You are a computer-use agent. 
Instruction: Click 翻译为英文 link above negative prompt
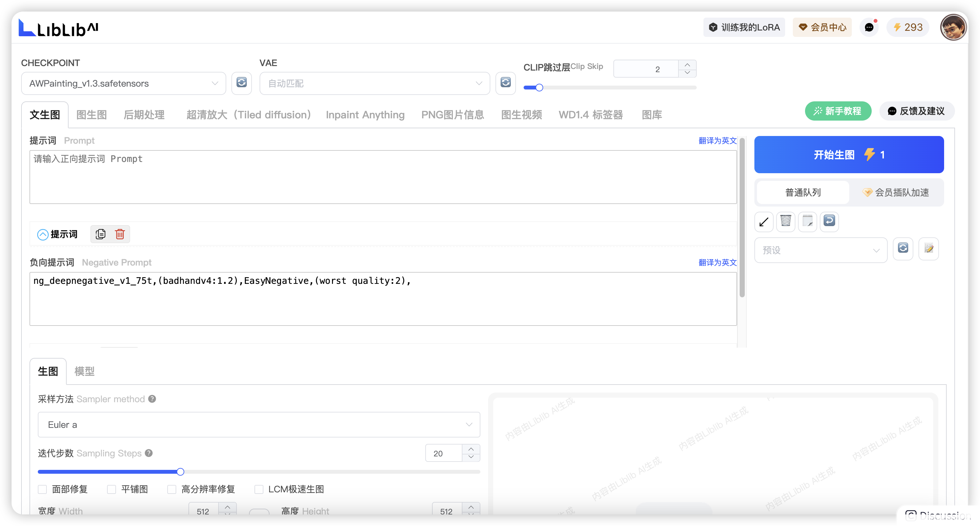(717, 263)
